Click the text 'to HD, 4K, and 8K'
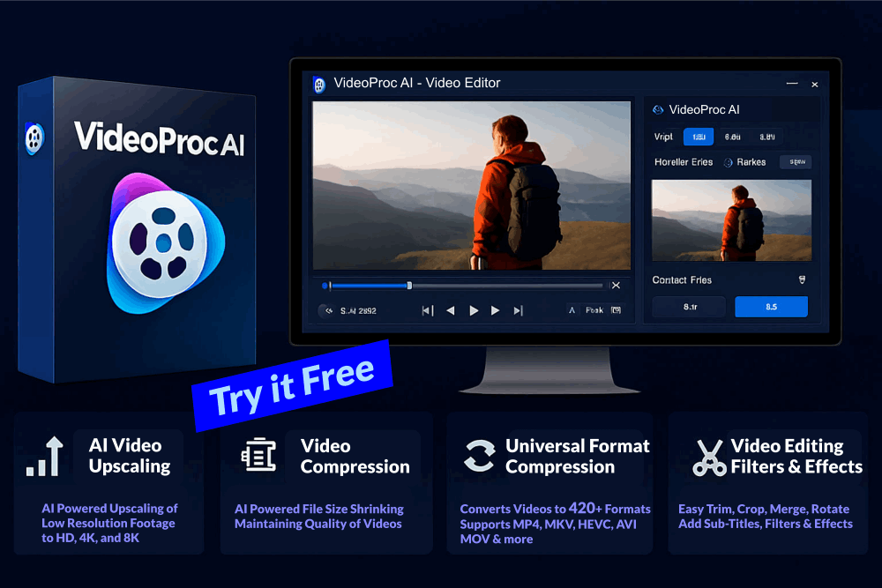Viewport: 882px width, 588px height. tap(91, 538)
